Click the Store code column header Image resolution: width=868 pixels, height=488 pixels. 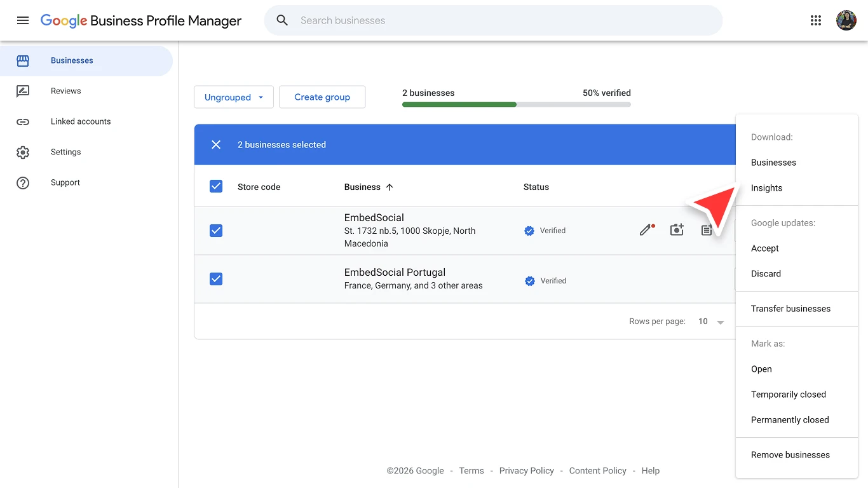point(259,187)
